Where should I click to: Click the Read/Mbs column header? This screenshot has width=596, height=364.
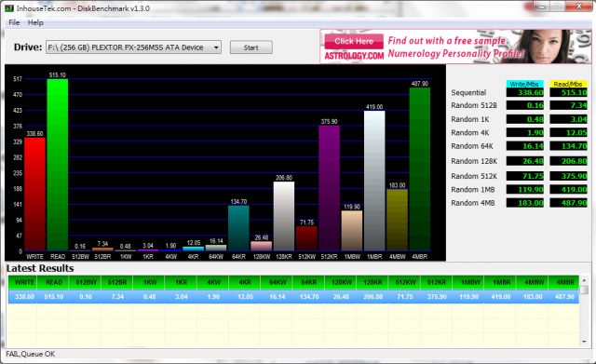point(568,84)
